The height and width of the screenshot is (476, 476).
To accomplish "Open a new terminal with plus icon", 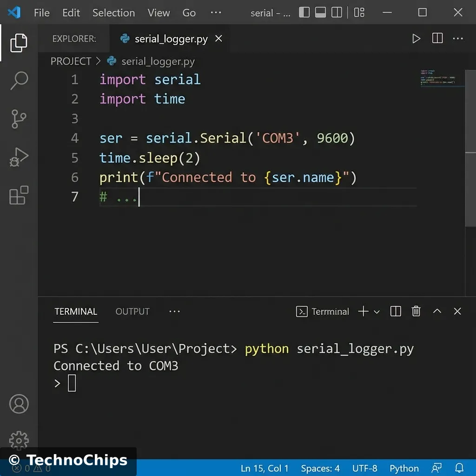I will [x=362, y=311].
